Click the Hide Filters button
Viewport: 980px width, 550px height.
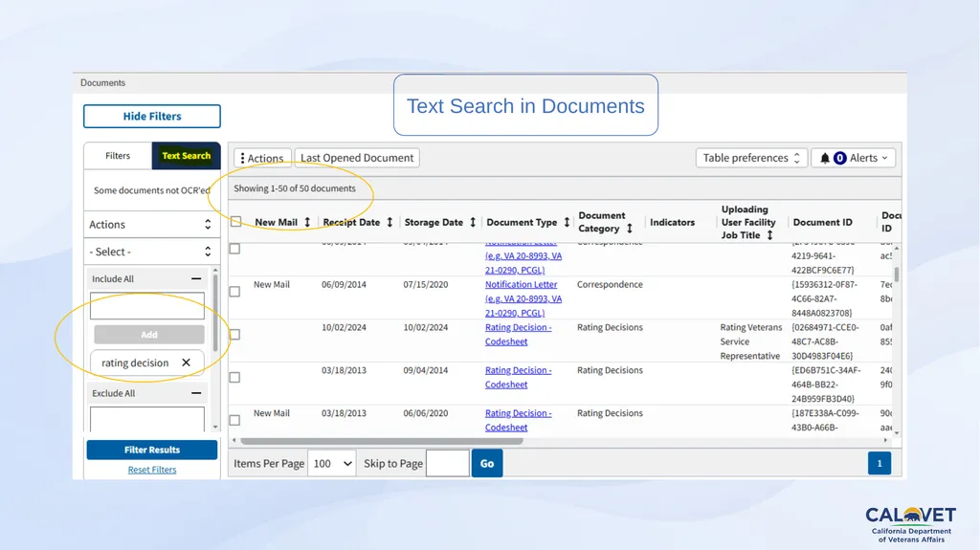pos(152,117)
